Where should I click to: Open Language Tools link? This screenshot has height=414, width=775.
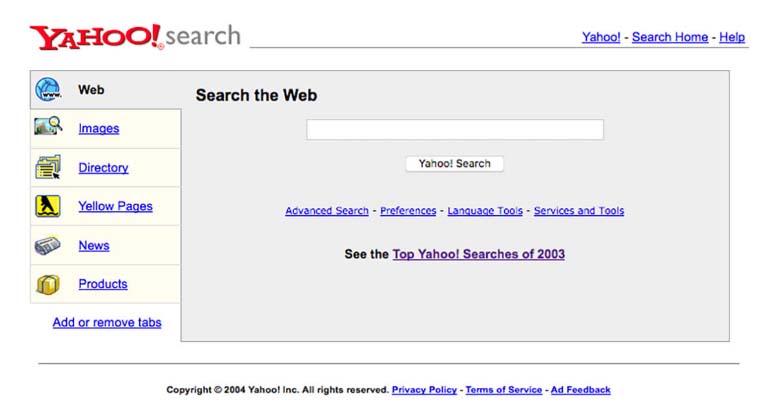[485, 211]
